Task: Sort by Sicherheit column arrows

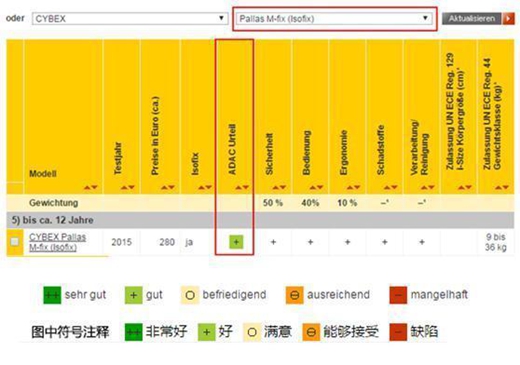Action: [279, 187]
